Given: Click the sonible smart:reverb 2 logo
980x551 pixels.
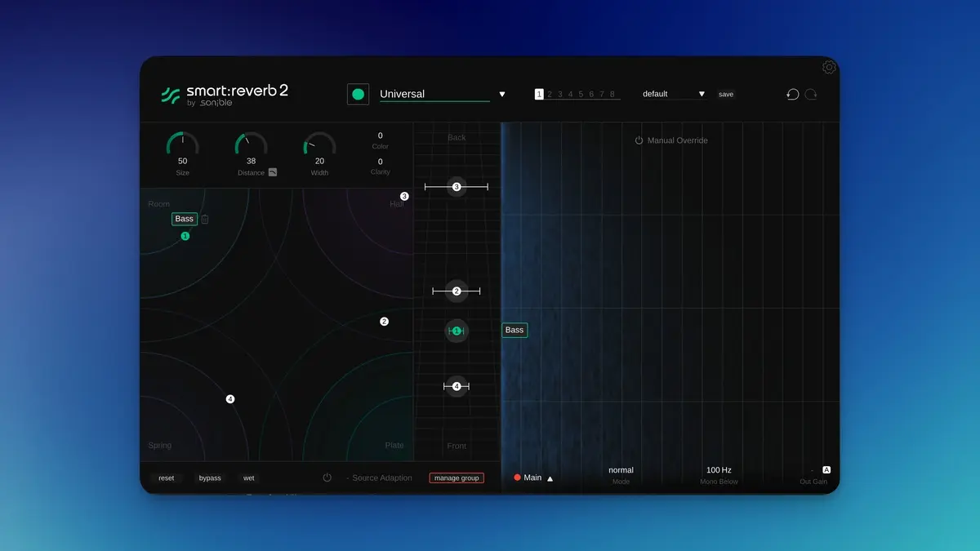Looking at the screenshot, I should point(225,95).
